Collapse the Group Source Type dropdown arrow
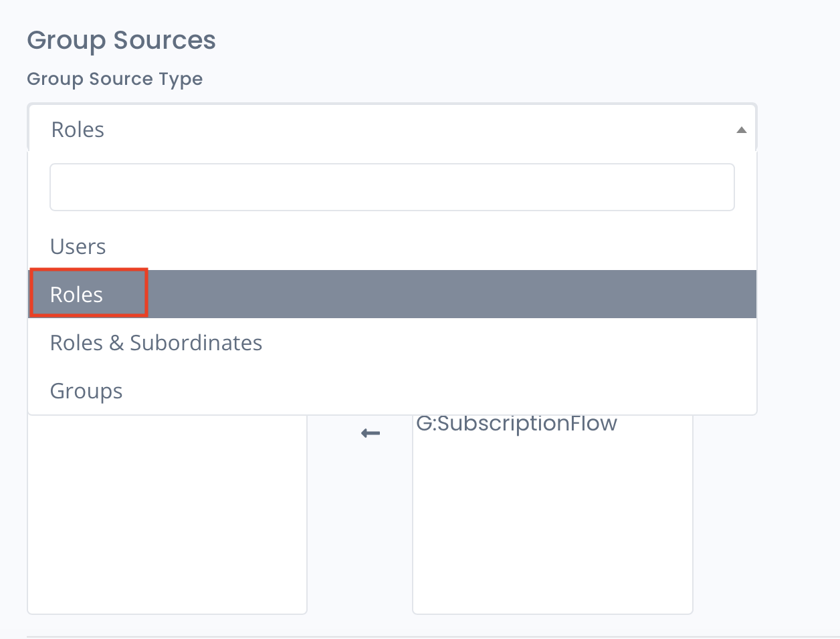The height and width of the screenshot is (639, 840). 741,130
